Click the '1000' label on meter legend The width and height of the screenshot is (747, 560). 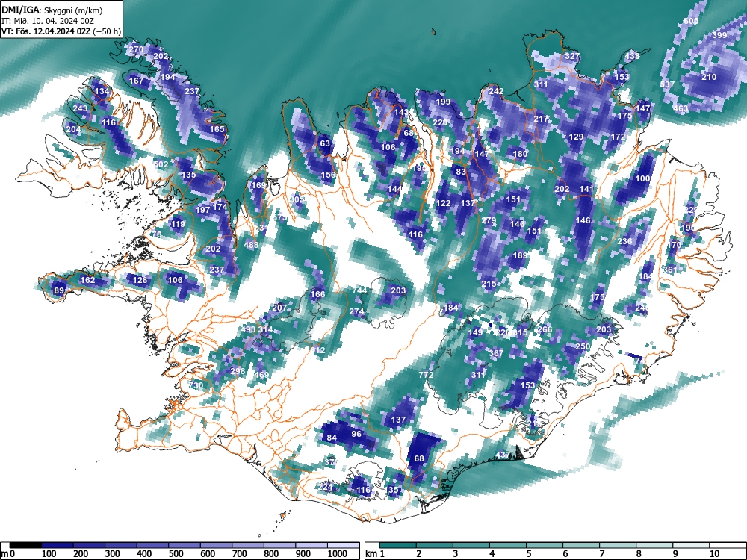[x=338, y=553]
